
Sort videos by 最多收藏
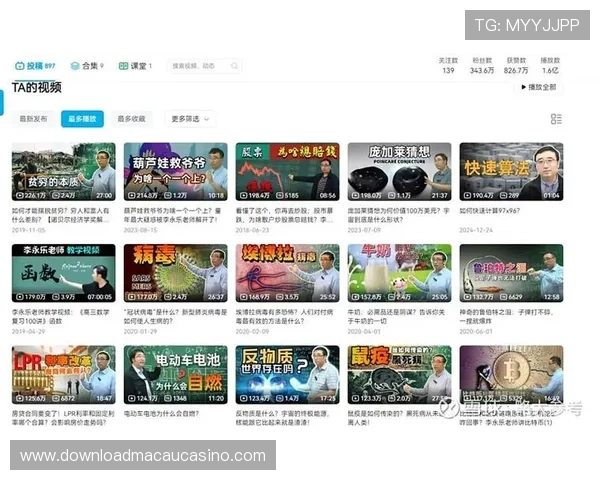click(x=131, y=119)
